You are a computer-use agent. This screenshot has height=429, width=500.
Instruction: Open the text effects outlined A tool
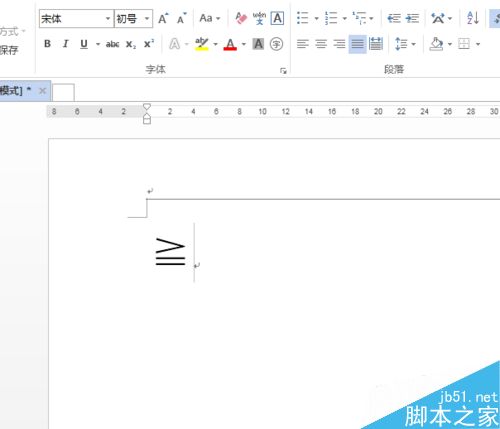tap(175, 44)
